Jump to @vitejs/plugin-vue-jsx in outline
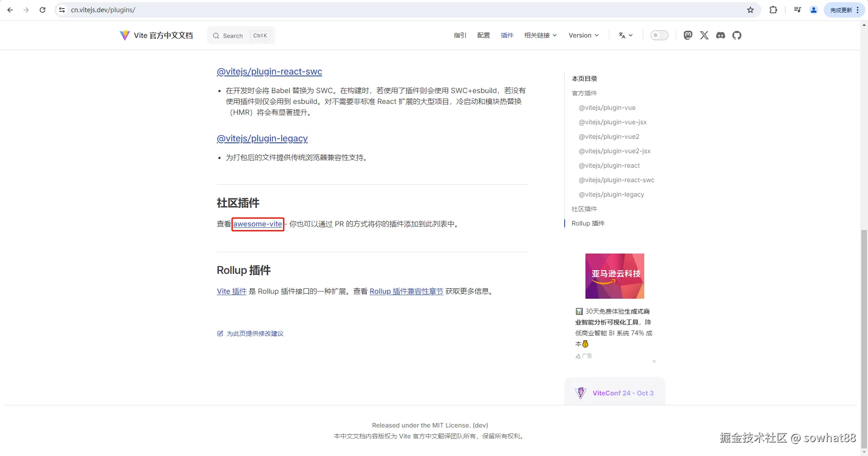The image size is (868, 456). (613, 122)
